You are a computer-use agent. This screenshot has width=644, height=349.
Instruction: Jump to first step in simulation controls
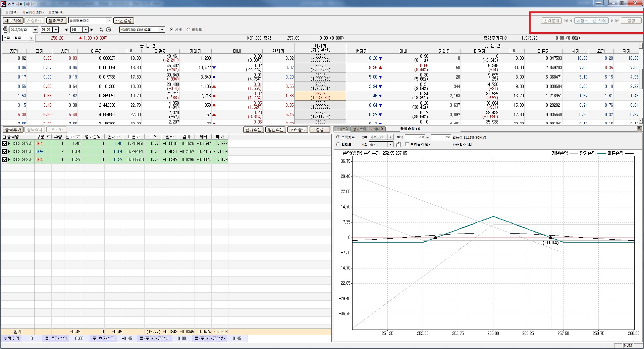tap(566, 21)
